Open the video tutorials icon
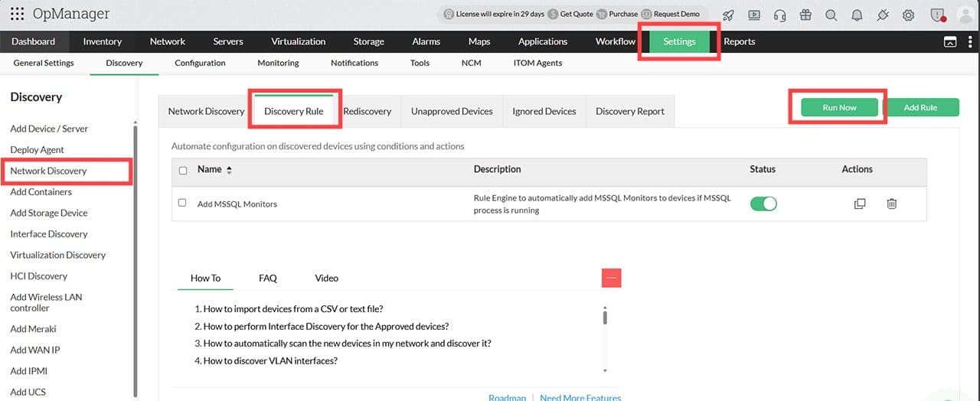Image resolution: width=980 pixels, height=401 pixels. click(x=754, y=15)
